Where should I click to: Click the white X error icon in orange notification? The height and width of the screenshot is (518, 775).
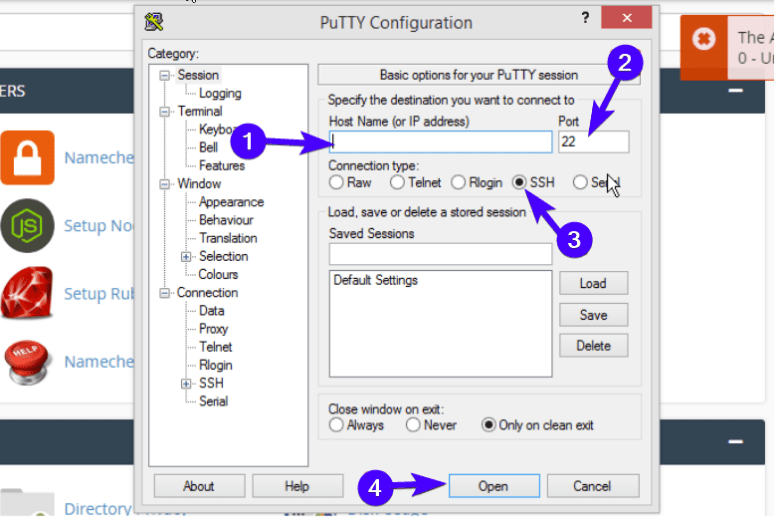(x=704, y=39)
